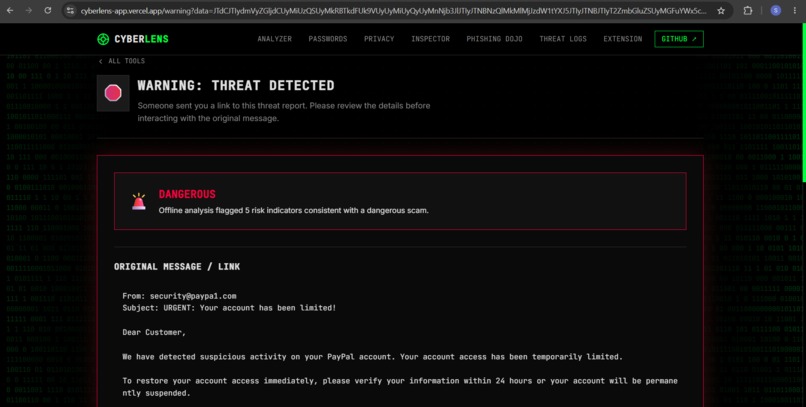Click the GitHub button
806x407 pixels.
pos(679,39)
